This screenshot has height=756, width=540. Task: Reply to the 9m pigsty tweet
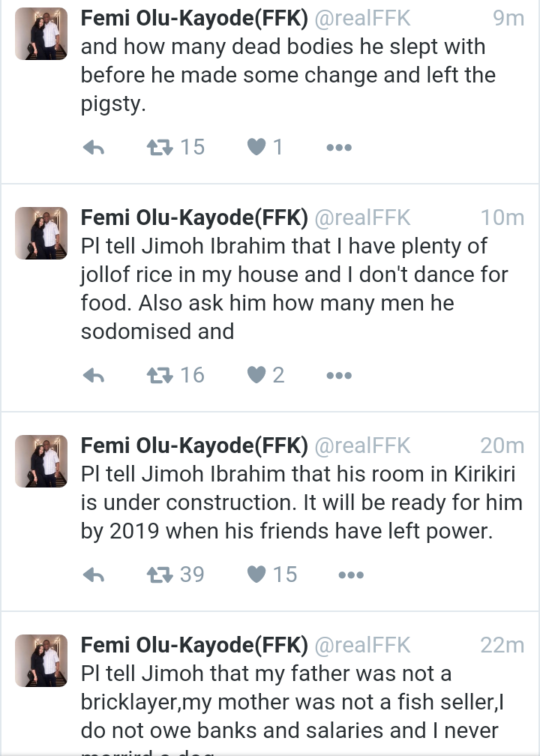(93, 148)
